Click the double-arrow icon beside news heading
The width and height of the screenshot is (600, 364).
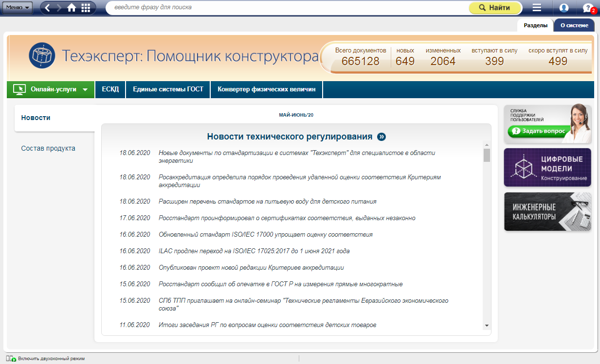pos(382,137)
